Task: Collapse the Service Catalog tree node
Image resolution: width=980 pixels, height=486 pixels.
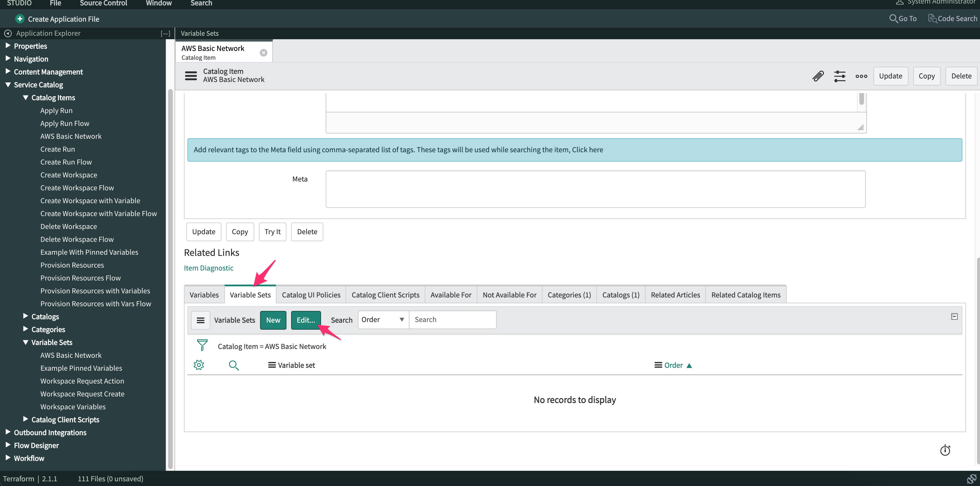Action: (x=8, y=85)
